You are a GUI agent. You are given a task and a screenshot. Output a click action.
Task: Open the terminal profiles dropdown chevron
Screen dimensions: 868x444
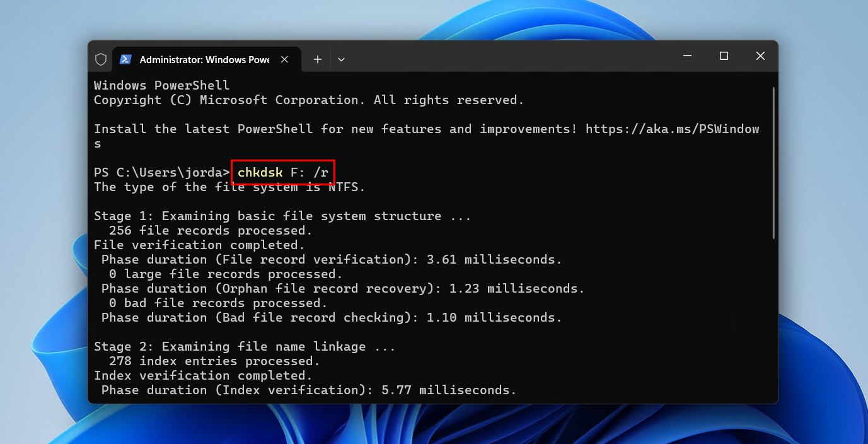[x=341, y=59]
